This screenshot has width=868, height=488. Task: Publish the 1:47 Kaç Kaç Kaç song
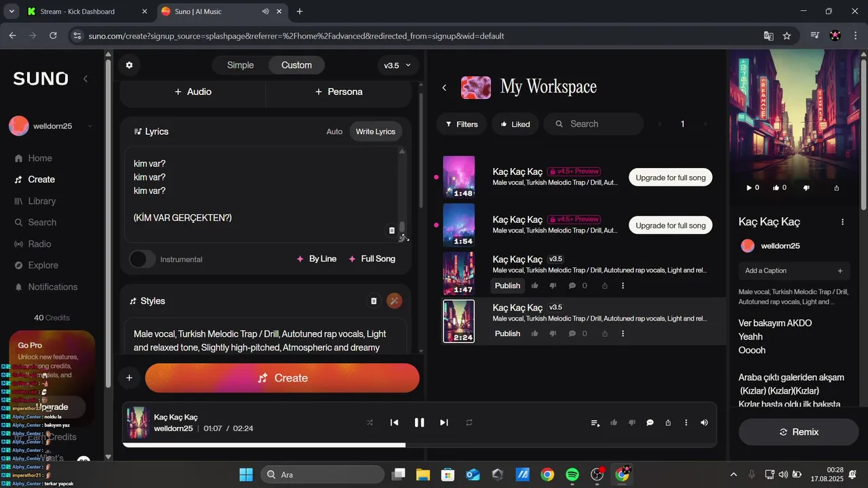[x=507, y=285]
